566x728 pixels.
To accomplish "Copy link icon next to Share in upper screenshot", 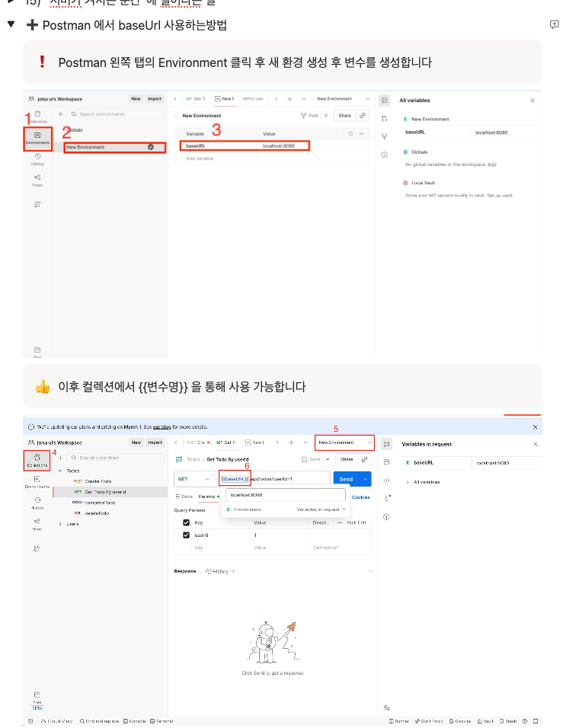I will point(363,116).
